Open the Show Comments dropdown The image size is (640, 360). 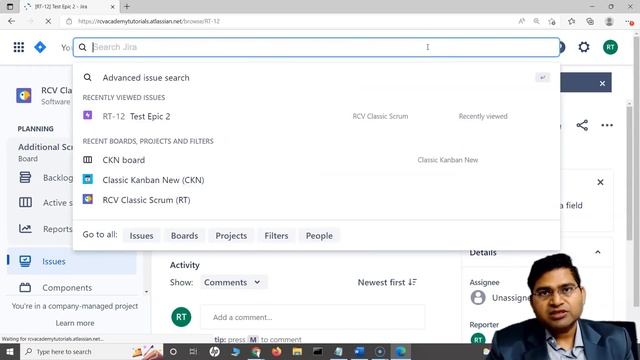click(x=233, y=282)
